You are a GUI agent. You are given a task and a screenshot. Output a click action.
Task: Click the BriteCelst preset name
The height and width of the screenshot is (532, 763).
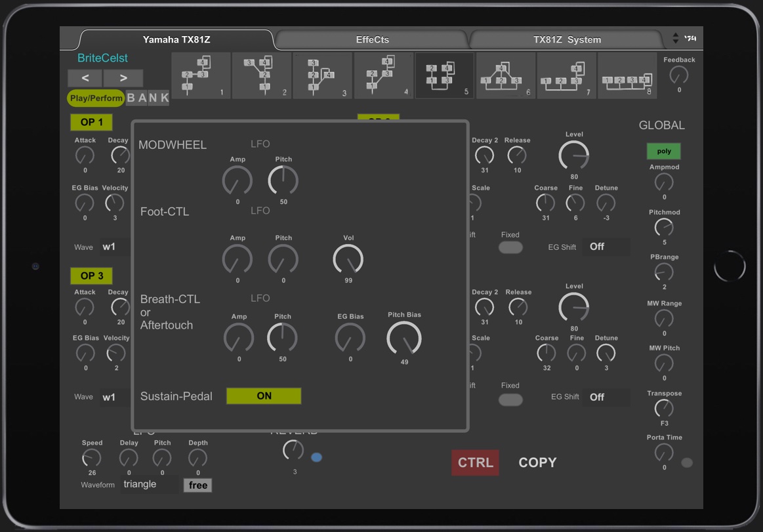[x=102, y=58]
